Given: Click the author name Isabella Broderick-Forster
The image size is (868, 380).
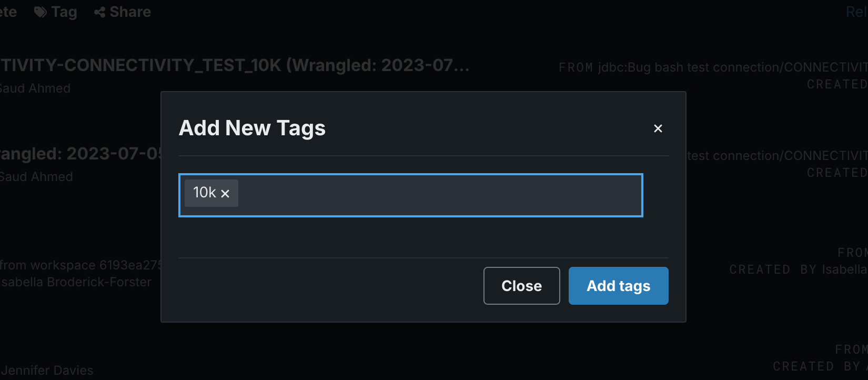Looking at the screenshot, I should click(76, 282).
